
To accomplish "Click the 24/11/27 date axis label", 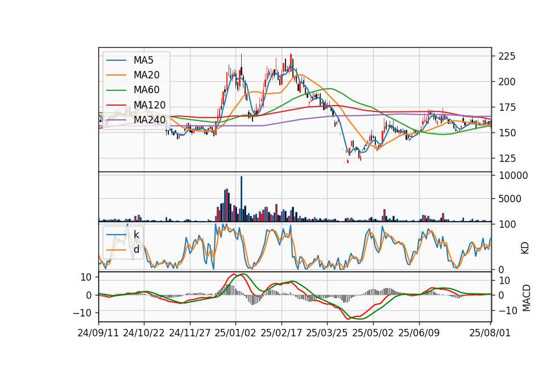I will tap(190, 333).
